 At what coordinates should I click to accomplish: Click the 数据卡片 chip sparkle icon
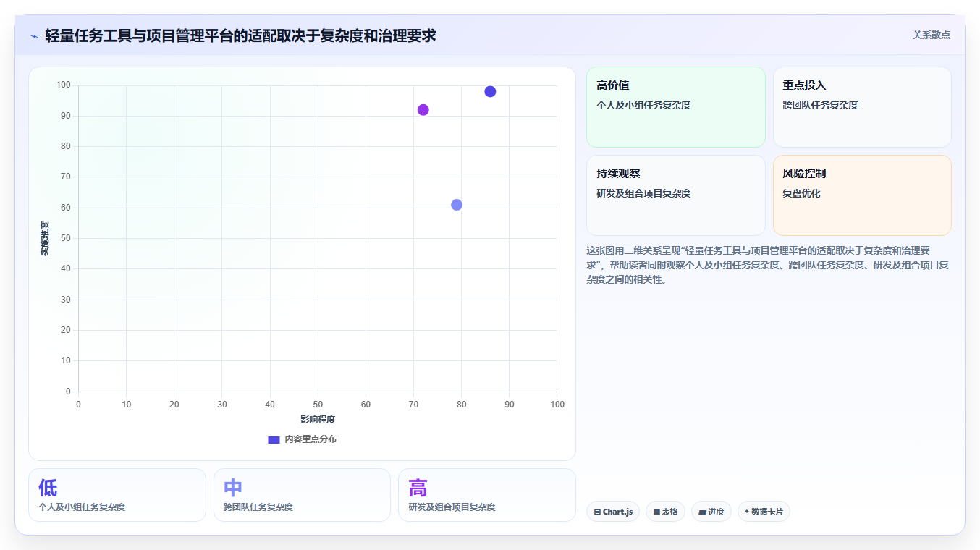[747, 511]
